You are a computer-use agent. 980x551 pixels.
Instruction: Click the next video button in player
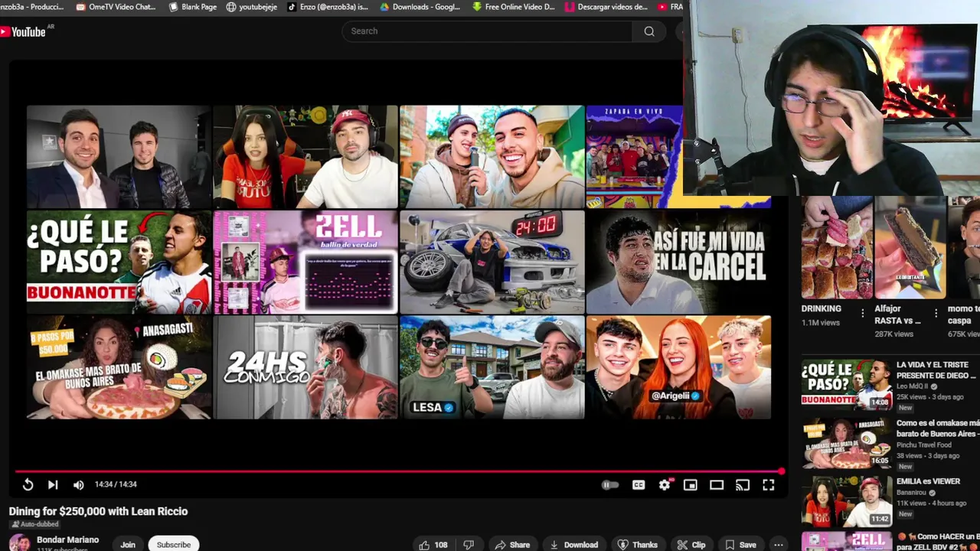53,484
